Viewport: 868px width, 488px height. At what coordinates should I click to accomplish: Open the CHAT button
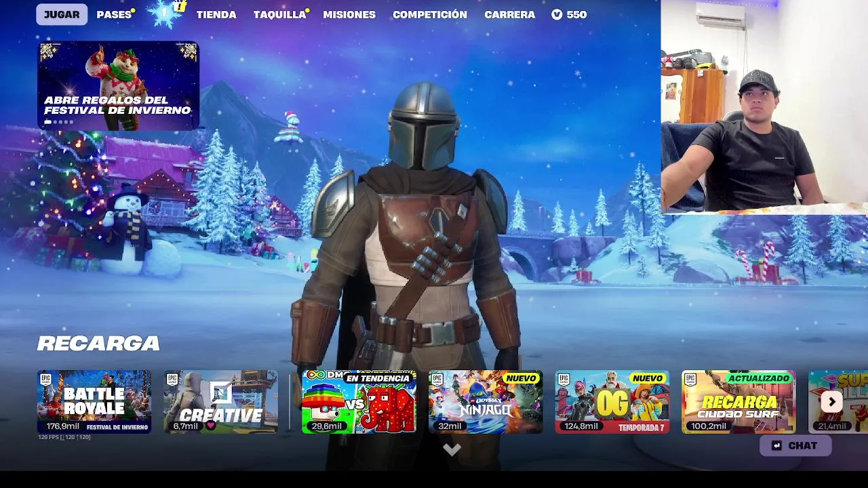pyautogui.click(x=795, y=445)
